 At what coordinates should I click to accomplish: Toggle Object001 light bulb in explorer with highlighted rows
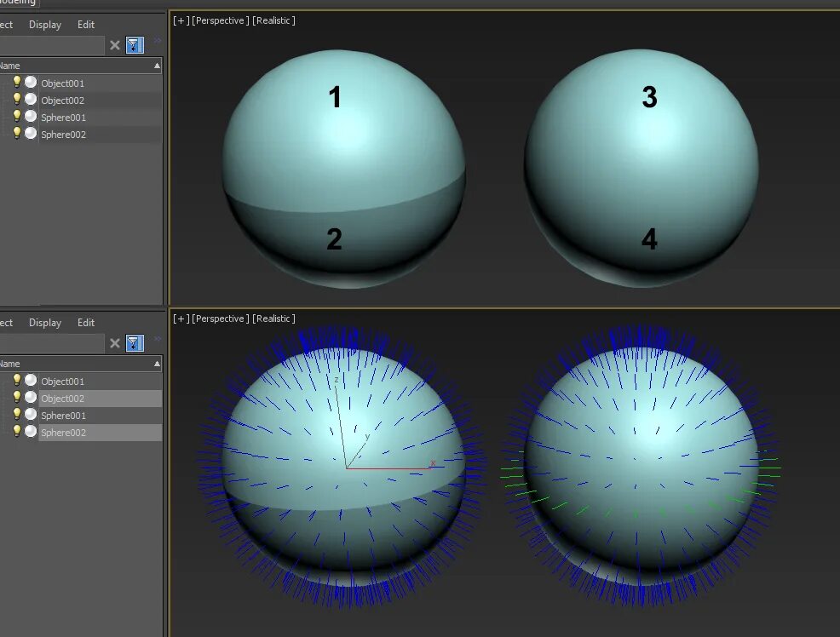(17, 380)
